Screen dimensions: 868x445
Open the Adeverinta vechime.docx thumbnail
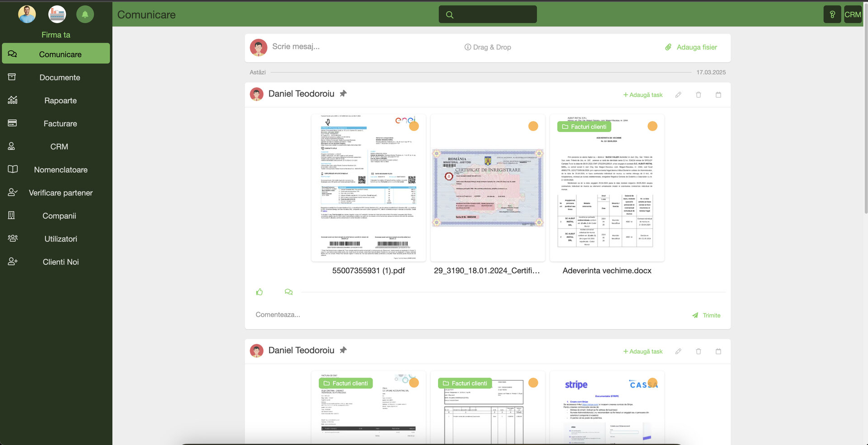[x=607, y=188]
